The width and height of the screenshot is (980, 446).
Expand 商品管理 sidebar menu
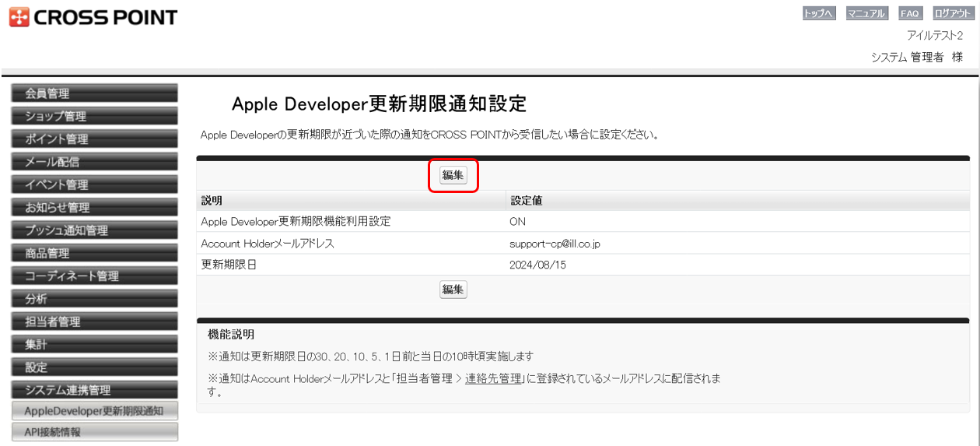pos(95,253)
